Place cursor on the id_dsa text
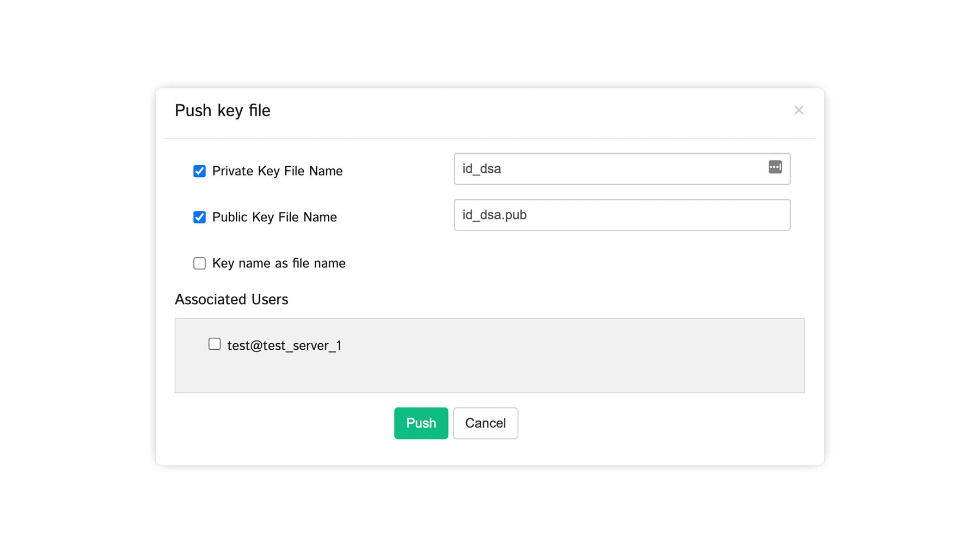Image resolution: width=980 pixels, height=553 pixels. 482,169
